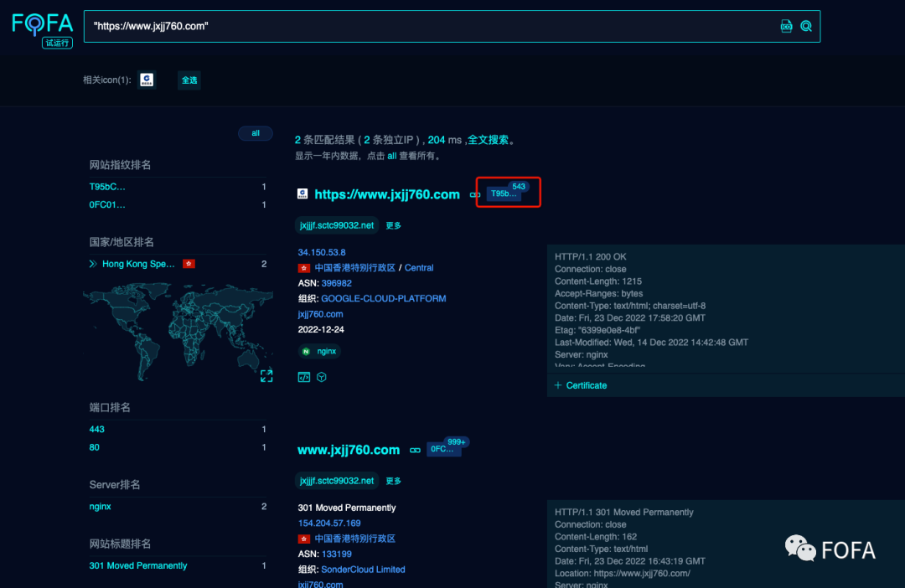Image resolution: width=905 pixels, height=588 pixels.
Task: Click first jxjjjf.sctc99032.net tag
Action: [x=337, y=225]
